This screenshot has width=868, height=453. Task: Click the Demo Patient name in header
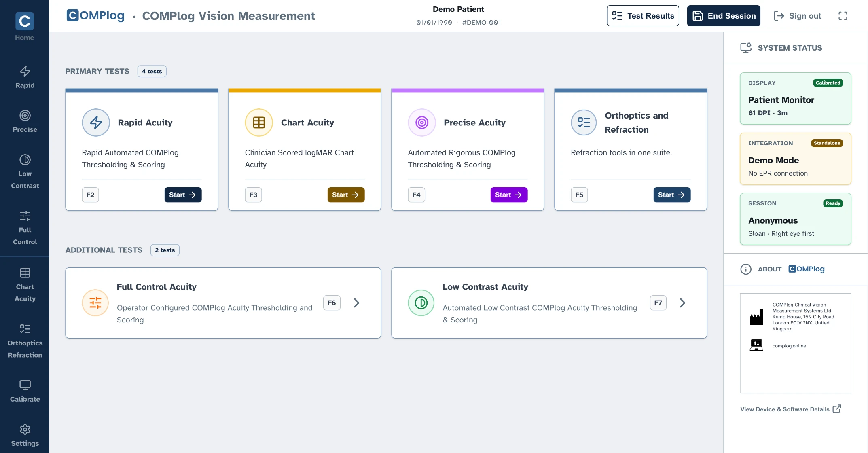458,9
